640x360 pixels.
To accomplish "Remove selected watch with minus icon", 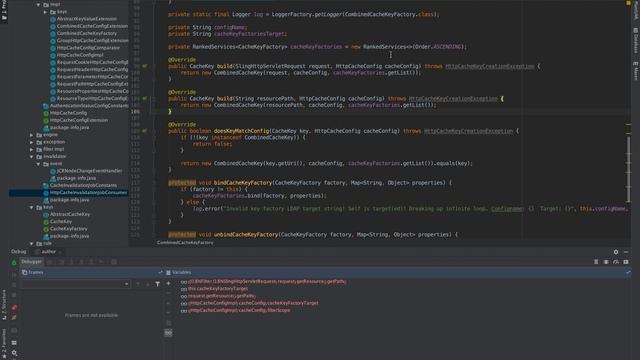I will tap(168, 293).
